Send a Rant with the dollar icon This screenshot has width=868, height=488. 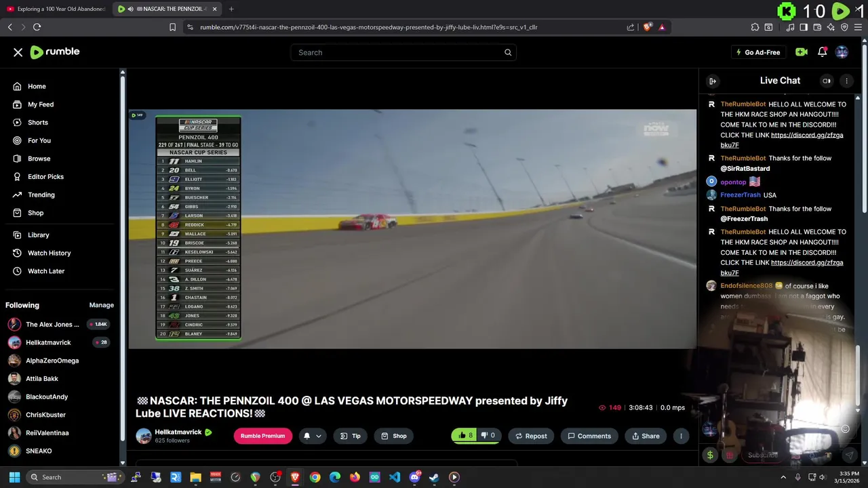click(x=710, y=455)
